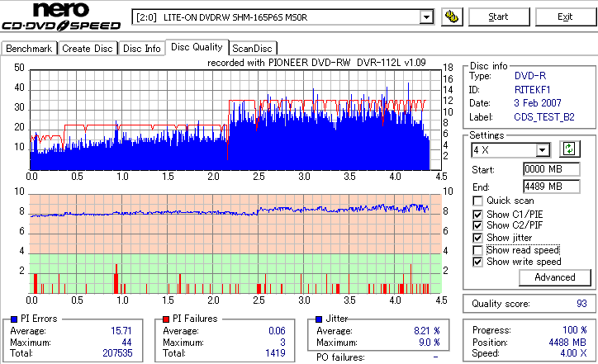Image resolution: width=598 pixels, height=364 pixels.
Task: Click the Progress value 100 %
Action: (575, 330)
